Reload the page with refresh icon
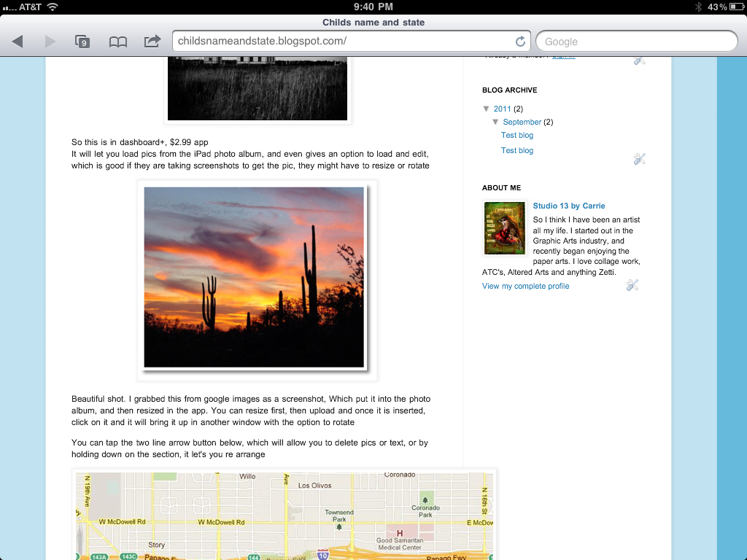Screen dimensions: 747x560 (520, 42)
